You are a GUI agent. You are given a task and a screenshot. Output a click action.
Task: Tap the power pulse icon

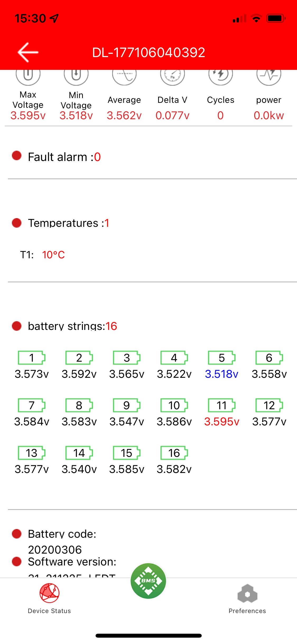click(x=269, y=76)
